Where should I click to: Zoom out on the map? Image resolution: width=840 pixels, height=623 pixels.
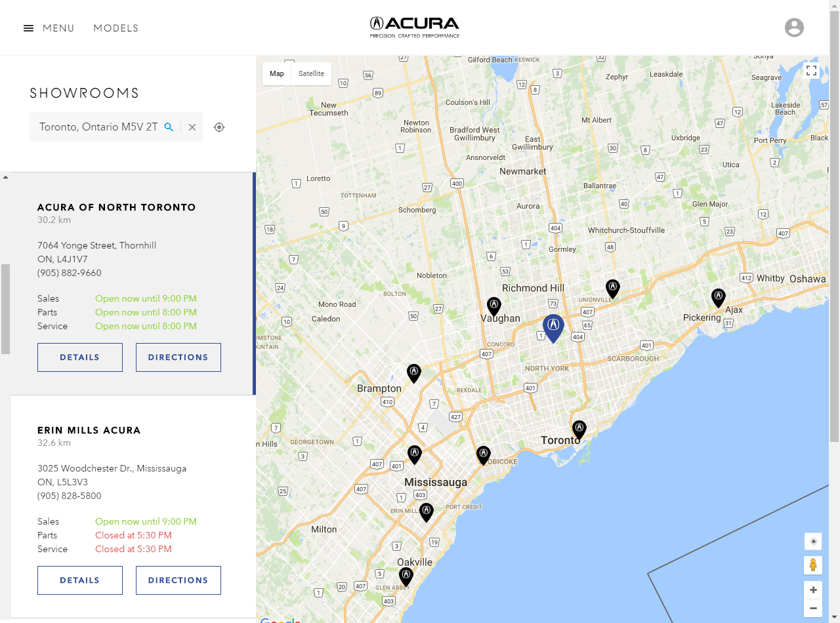click(x=813, y=608)
